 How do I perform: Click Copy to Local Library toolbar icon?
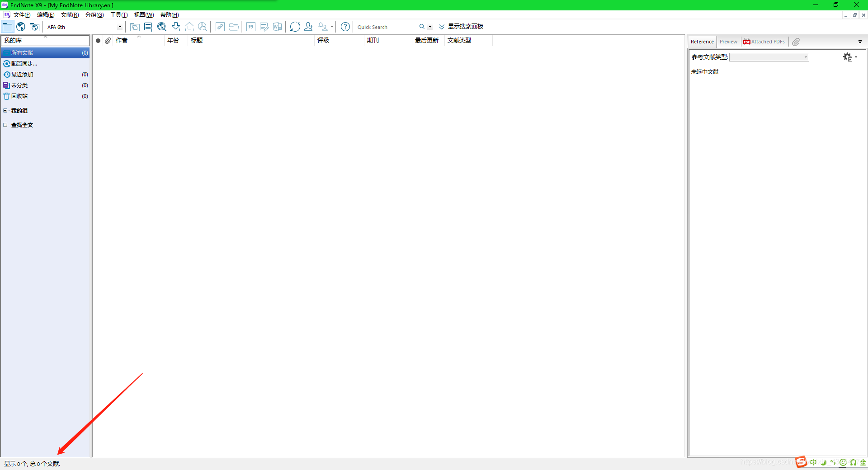(x=135, y=27)
